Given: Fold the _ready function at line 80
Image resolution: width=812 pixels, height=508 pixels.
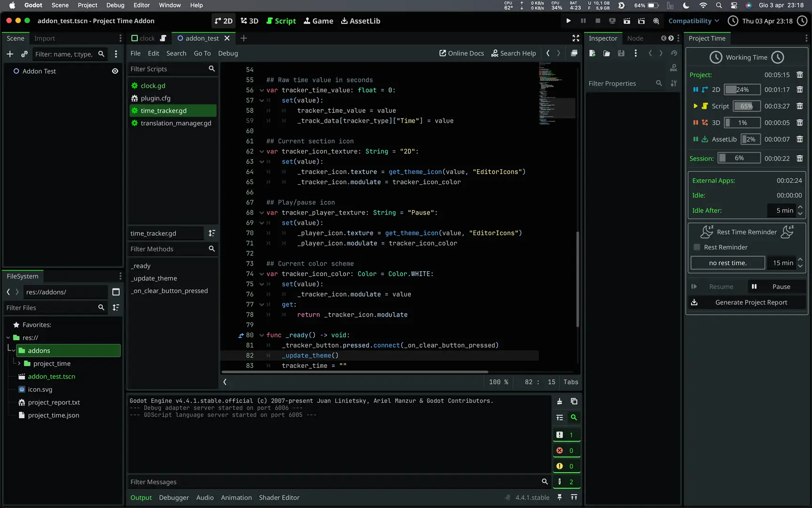Looking at the screenshot, I should [262, 335].
